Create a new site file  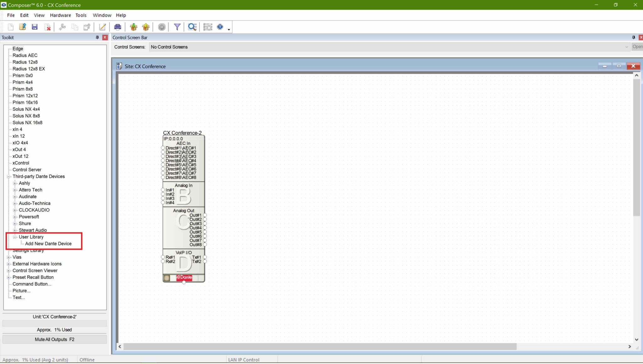click(11, 27)
